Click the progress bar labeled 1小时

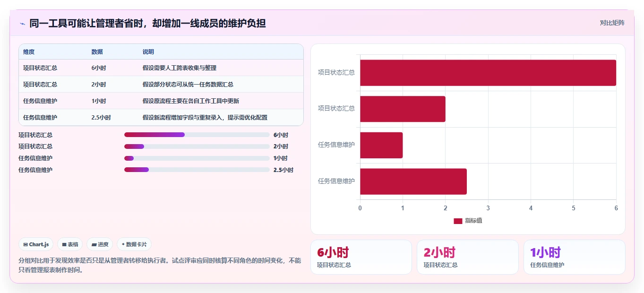tap(197, 158)
